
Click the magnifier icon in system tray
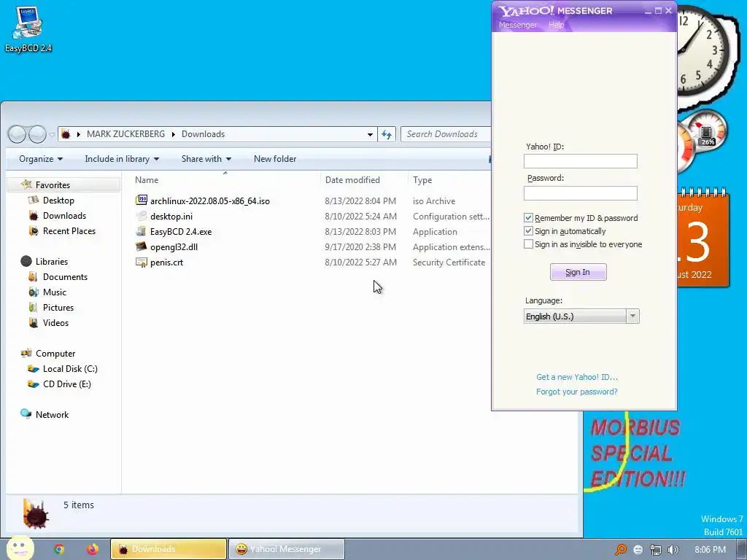(621, 550)
